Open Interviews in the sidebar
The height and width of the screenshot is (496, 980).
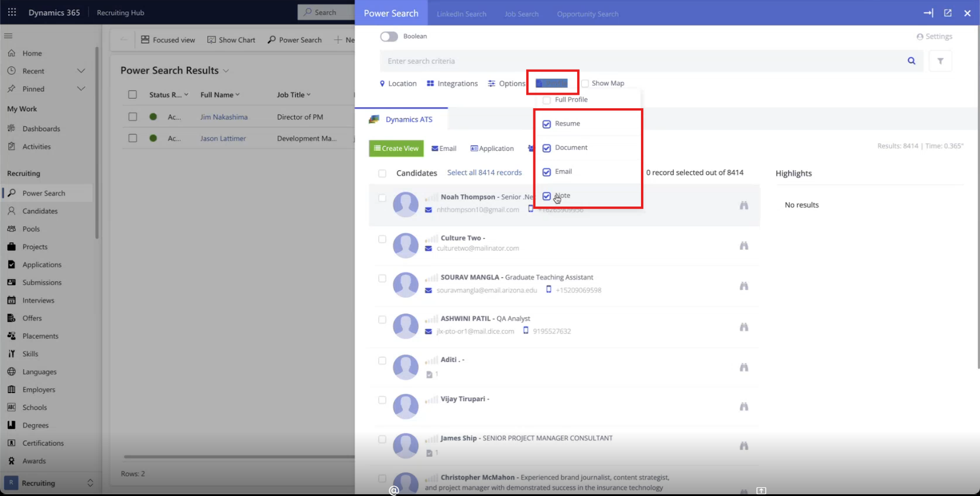pos(38,301)
